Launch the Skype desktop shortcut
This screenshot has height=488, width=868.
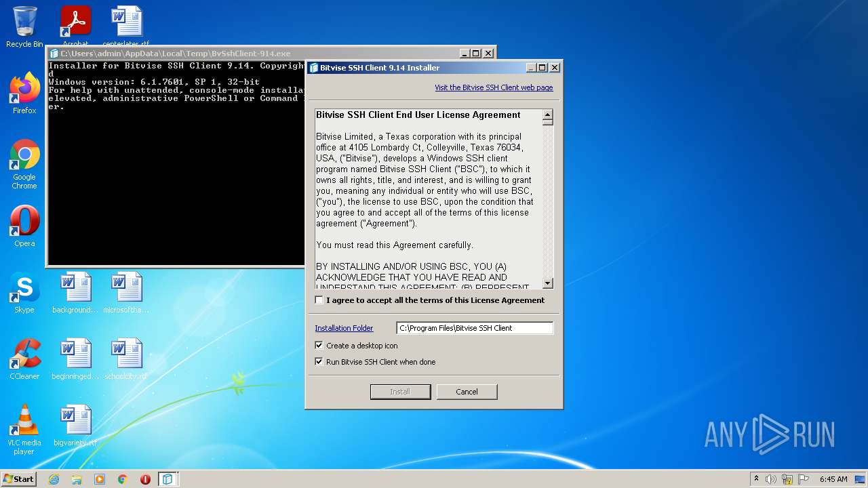pyautogui.click(x=24, y=293)
